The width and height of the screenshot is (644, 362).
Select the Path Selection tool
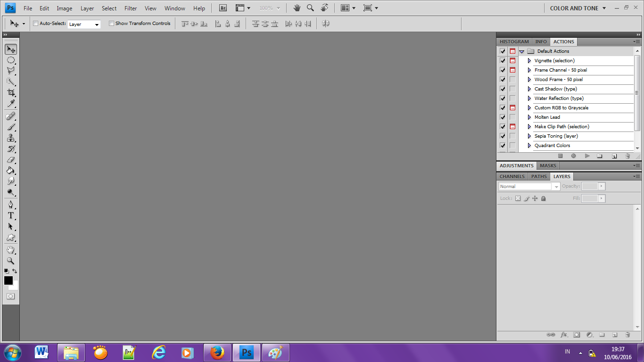[x=11, y=226]
